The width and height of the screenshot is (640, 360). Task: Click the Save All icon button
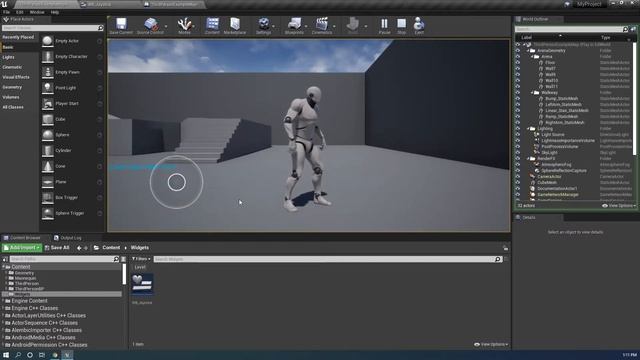click(x=57, y=248)
